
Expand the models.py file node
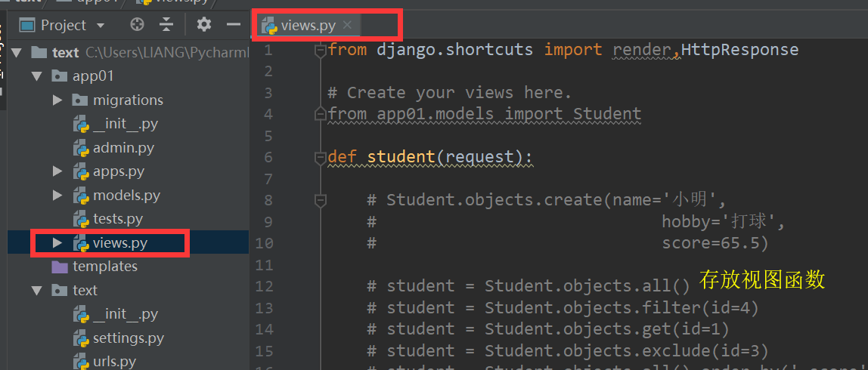[57, 196]
